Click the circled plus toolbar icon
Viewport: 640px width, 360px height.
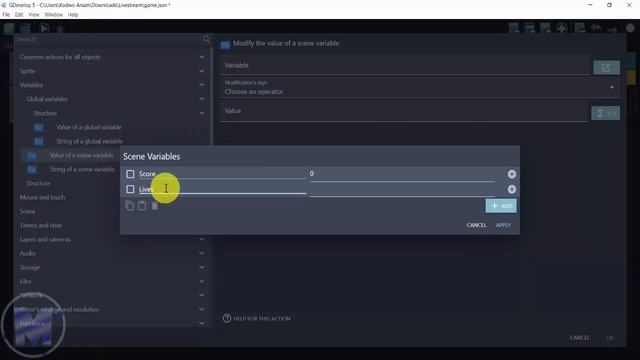(x=562, y=28)
